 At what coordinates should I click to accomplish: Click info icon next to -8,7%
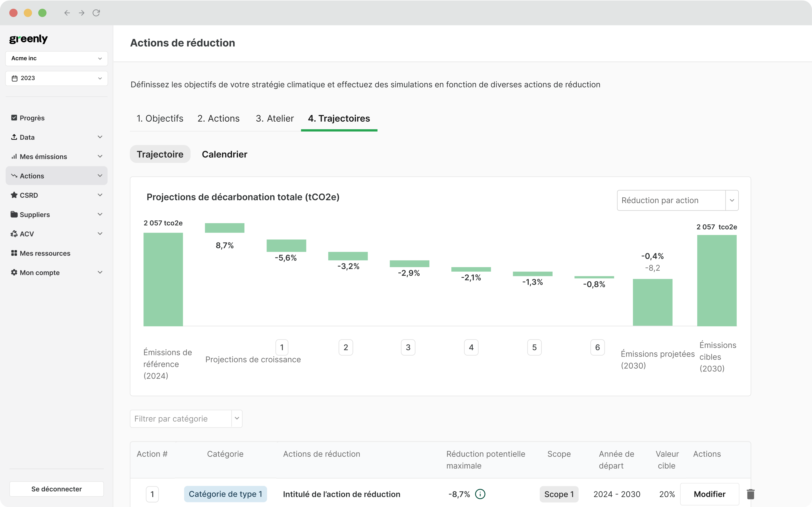[x=480, y=494]
